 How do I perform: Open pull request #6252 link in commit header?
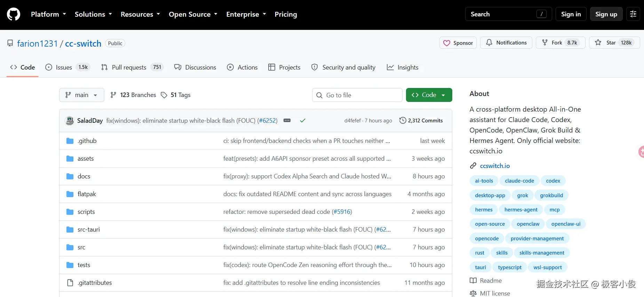267,121
